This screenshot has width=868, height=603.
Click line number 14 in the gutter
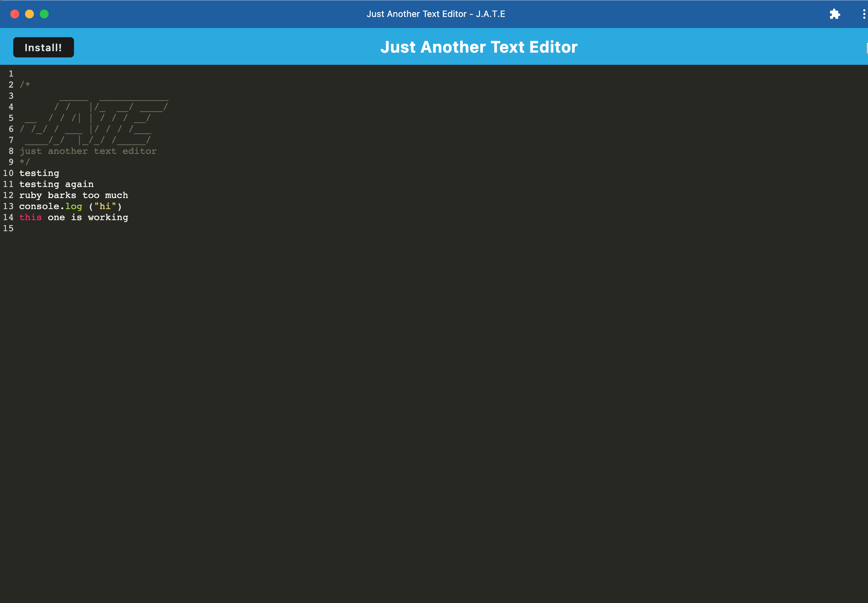8,217
